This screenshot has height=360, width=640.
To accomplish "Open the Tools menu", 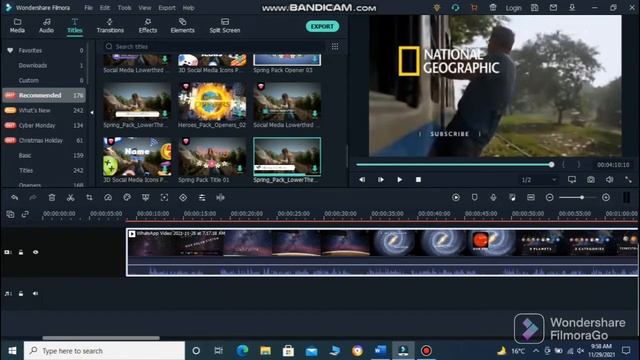I will tap(124, 8).
